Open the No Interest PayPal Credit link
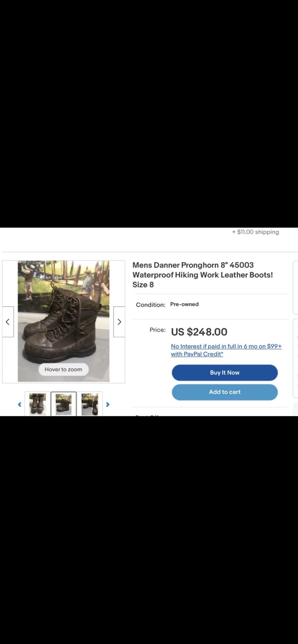 226,350
